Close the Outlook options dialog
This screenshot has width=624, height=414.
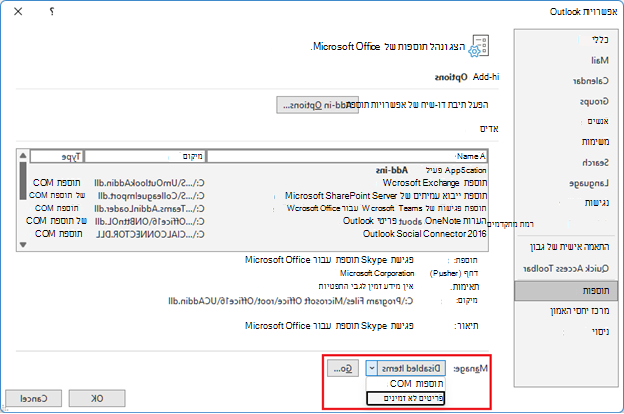click(x=18, y=12)
